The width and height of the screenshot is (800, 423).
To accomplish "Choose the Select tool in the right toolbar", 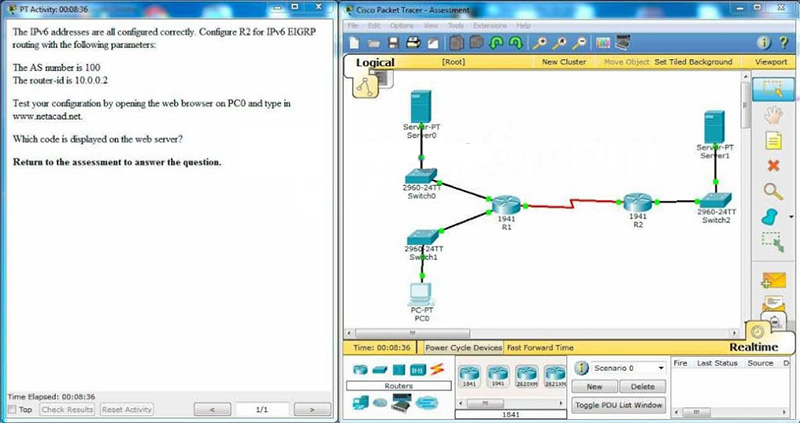I will [773, 90].
